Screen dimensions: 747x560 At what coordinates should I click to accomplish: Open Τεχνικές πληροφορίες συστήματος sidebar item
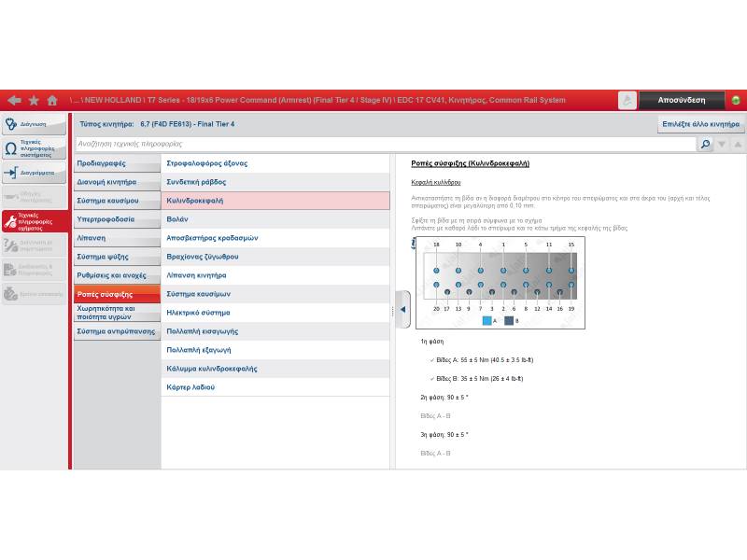(x=35, y=148)
